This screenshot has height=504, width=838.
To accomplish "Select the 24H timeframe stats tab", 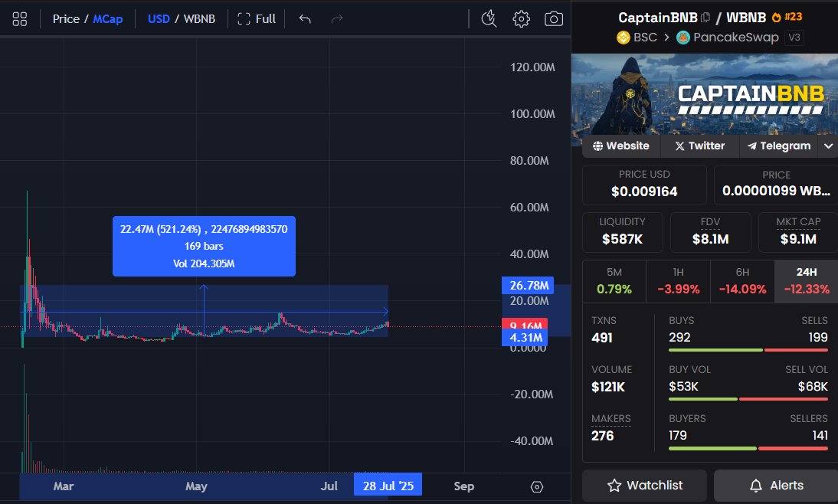I will [x=806, y=281].
